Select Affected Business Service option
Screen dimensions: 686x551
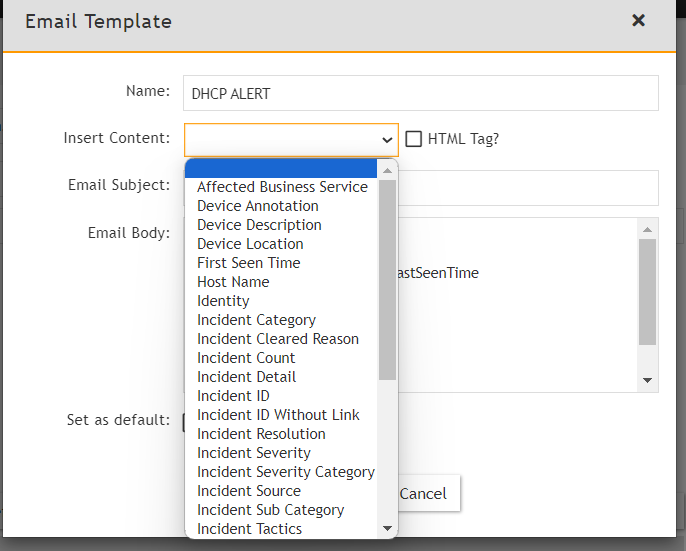(x=282, y=187)
